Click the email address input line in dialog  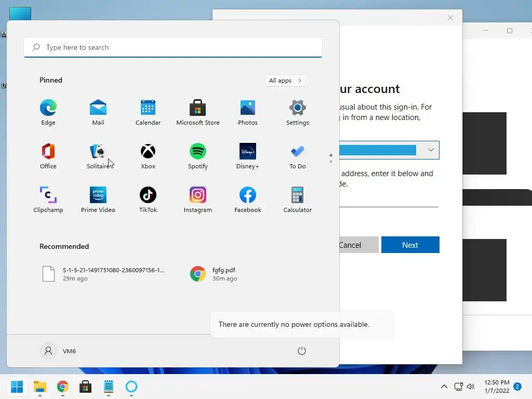coord(389,201)
